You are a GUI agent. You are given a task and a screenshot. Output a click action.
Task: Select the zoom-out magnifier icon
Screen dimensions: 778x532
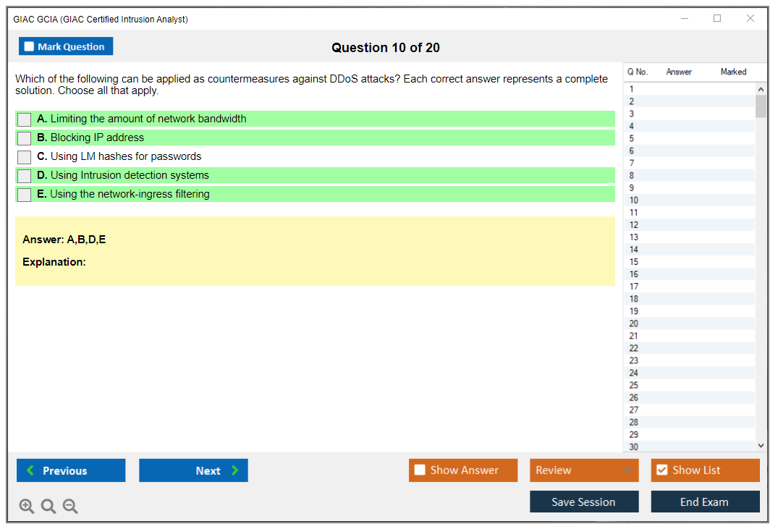click(x=69, y=506)
